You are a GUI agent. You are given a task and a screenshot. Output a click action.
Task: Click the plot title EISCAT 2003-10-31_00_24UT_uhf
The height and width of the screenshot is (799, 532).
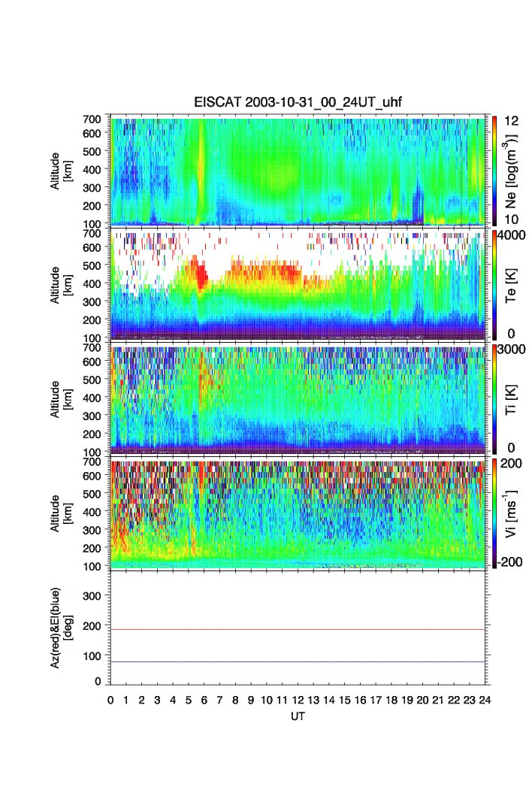[x=298, y=104]
